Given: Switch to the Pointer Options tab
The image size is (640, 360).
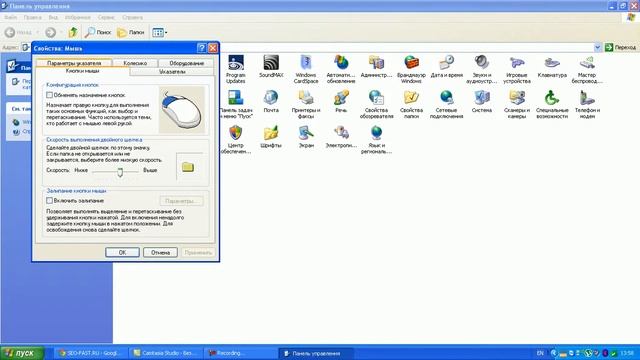Looking at the screenshot, I should (x=74, y=63).
